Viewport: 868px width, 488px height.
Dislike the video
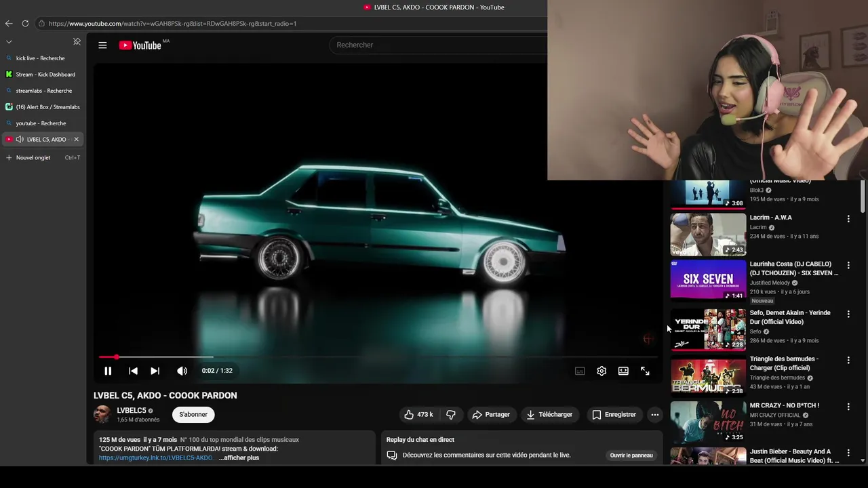[x=451, y=414]
